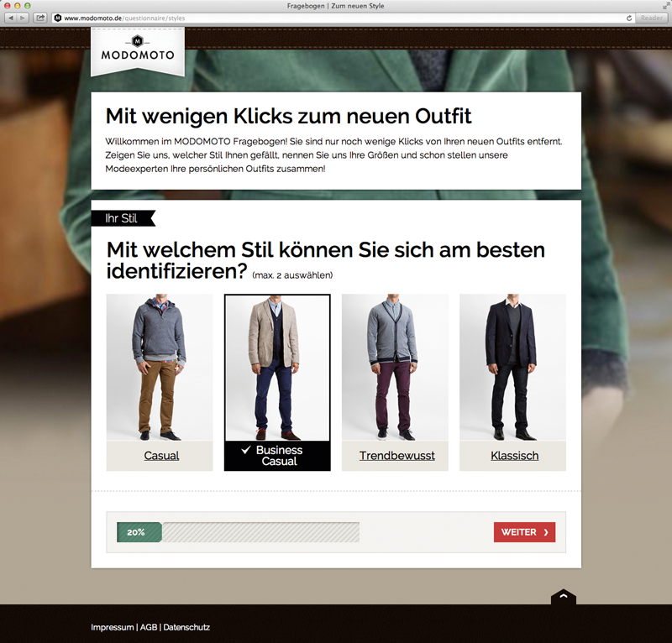Open the Impressum footer link

[113, 627]
